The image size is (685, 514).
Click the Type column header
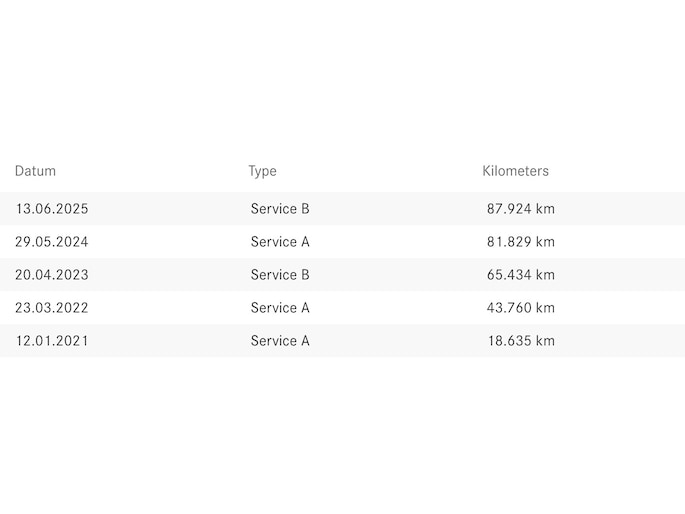[262, 171]
